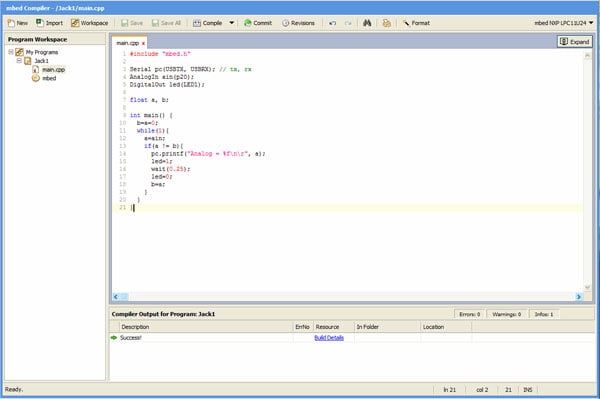Click the DigitalOut led(LED1) line
The image size is (600, 399).
(x=167, y=85)
